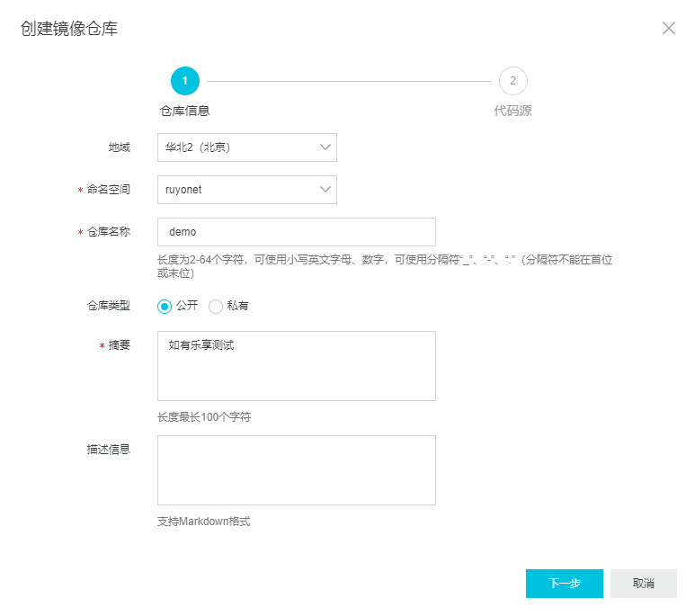Click the 创建镜像仓库 dialog title

(x=69, y=29)
